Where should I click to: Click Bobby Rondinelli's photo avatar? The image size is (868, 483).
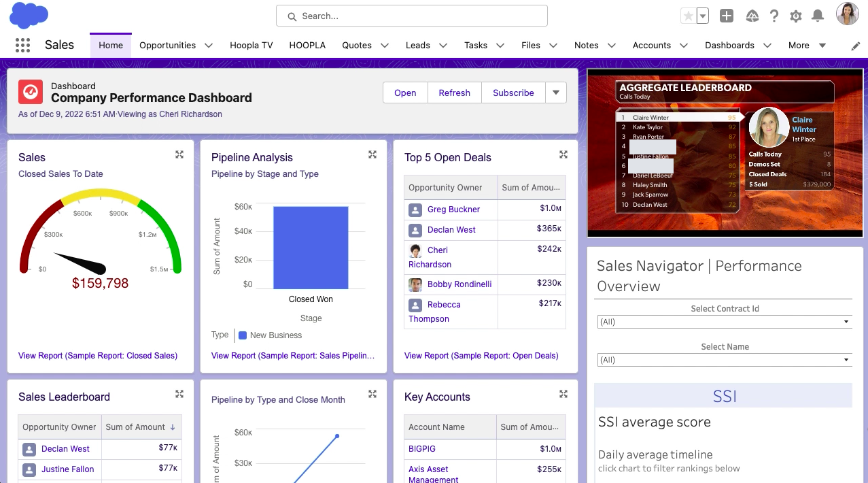(x=415, y=284)
